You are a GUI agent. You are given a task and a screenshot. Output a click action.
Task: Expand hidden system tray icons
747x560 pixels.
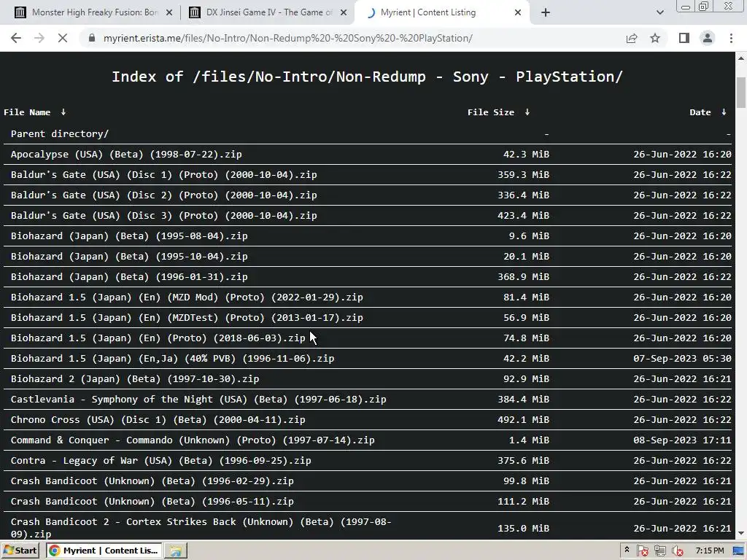[x=627, y=551]
